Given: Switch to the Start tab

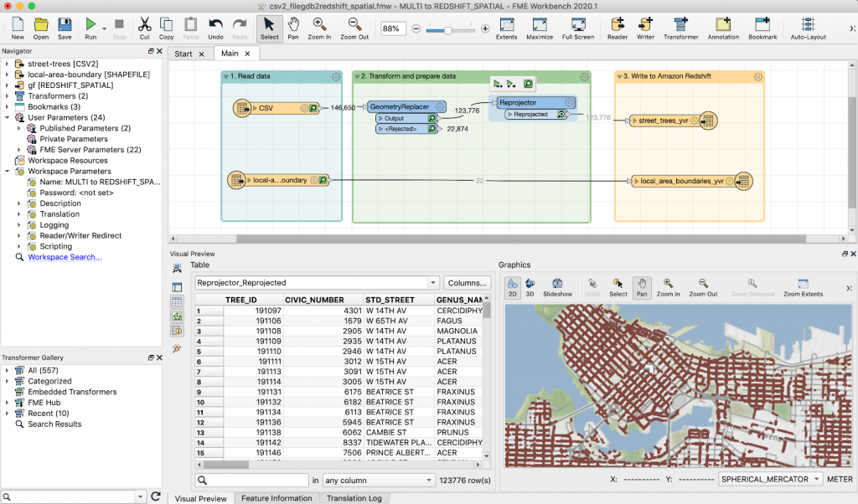Looking at the screenshot, I should pyautogui.click(x=183, y=54).
